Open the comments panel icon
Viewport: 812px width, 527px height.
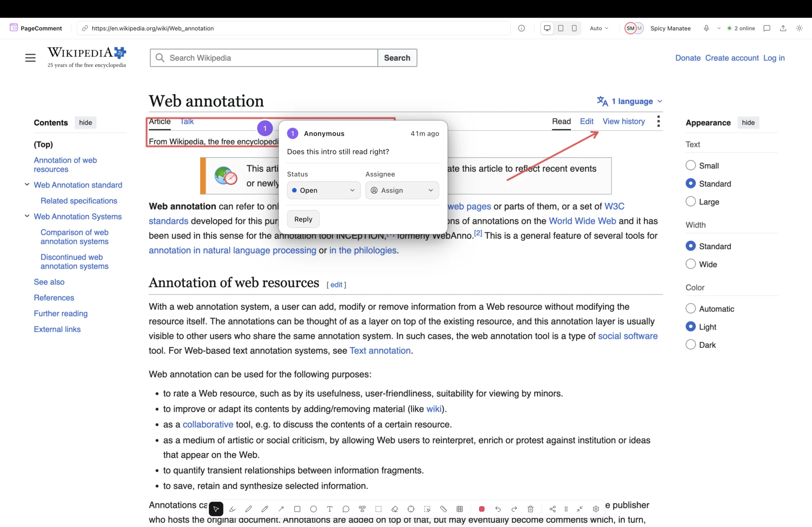click(x=767, y=28)
